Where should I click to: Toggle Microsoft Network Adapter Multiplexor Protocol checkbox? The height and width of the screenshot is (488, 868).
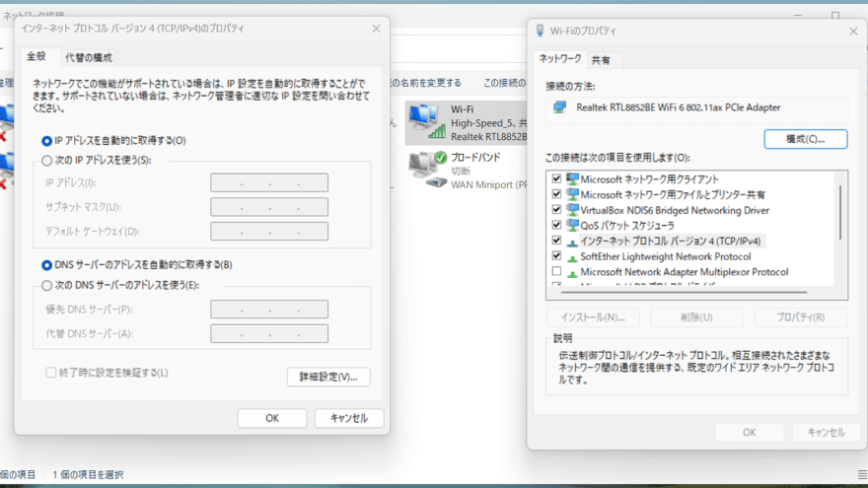click(x=556, y=272)
